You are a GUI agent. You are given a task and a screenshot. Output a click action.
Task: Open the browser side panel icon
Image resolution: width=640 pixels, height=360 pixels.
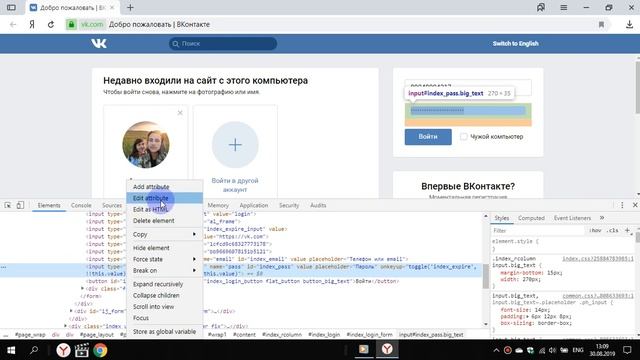coord(11,7)
